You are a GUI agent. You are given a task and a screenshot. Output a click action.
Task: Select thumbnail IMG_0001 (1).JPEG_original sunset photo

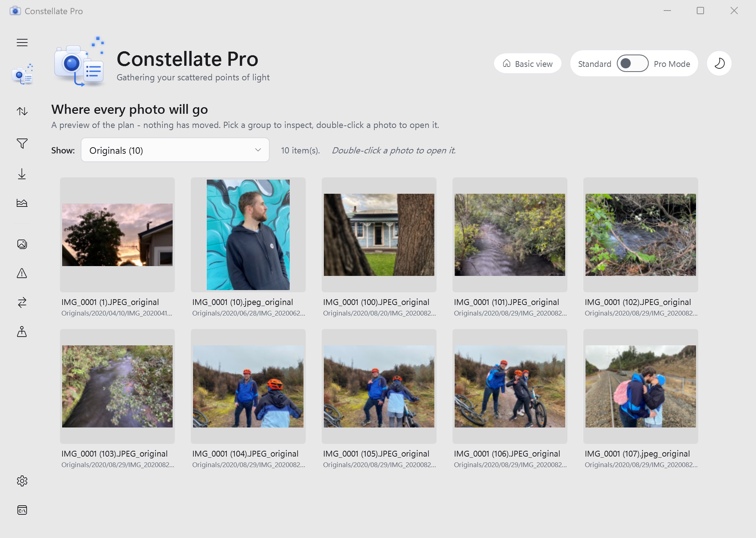point(117,235)
